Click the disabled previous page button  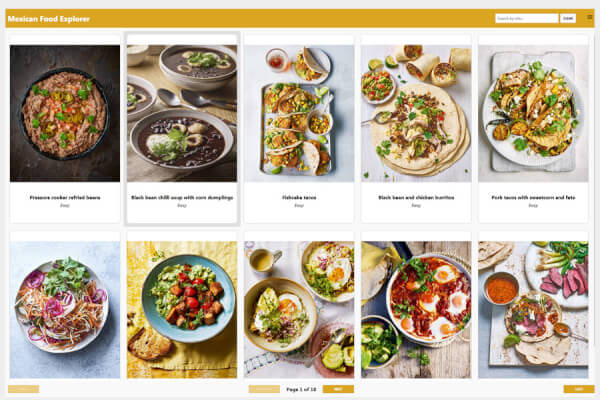[x=264, y=389]
